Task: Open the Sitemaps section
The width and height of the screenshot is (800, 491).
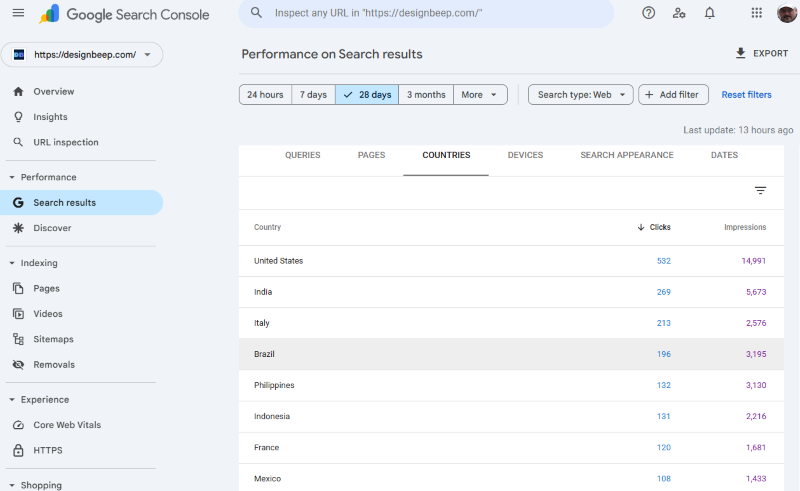Action: click(x=53, y=339)
